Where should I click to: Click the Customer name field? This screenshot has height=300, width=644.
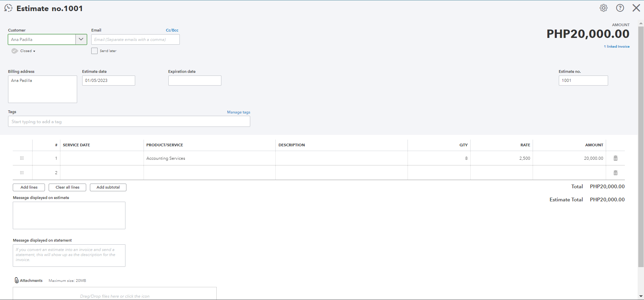(42, 39)
